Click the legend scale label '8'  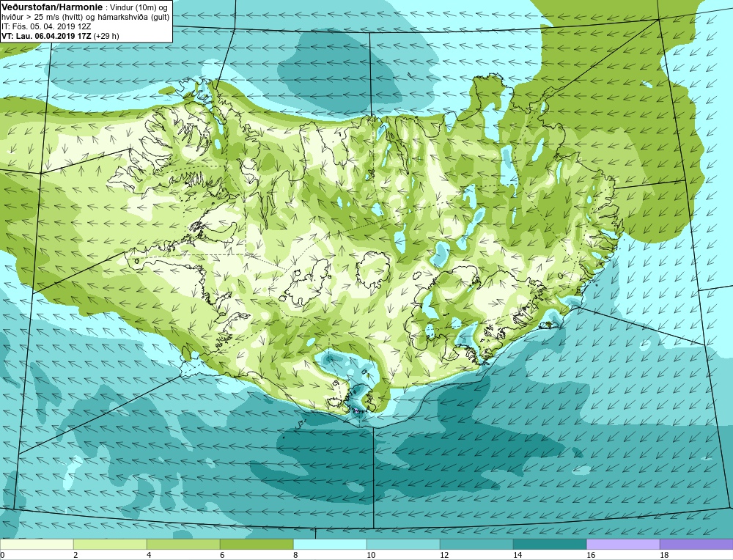[296, 555]
